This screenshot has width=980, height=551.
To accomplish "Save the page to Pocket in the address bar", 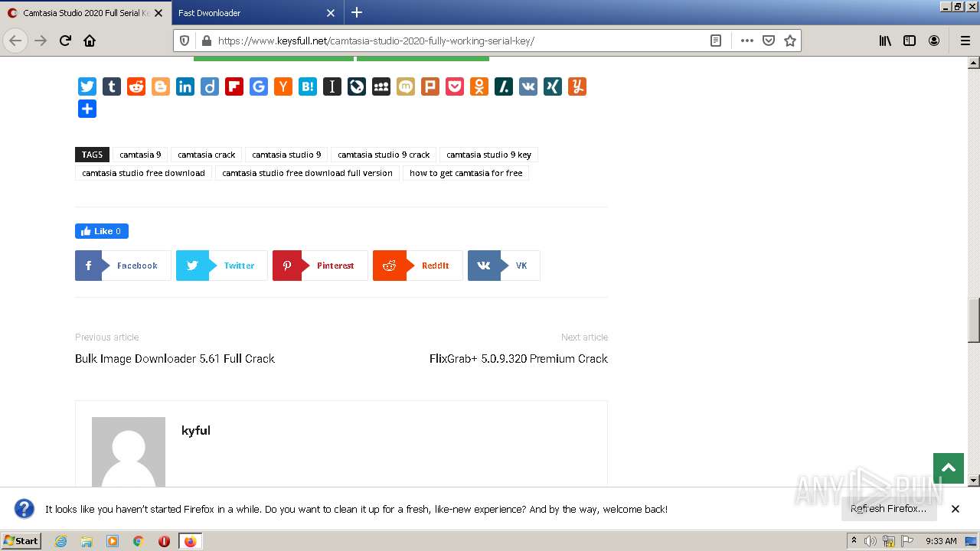I will (x=769, y=41).
